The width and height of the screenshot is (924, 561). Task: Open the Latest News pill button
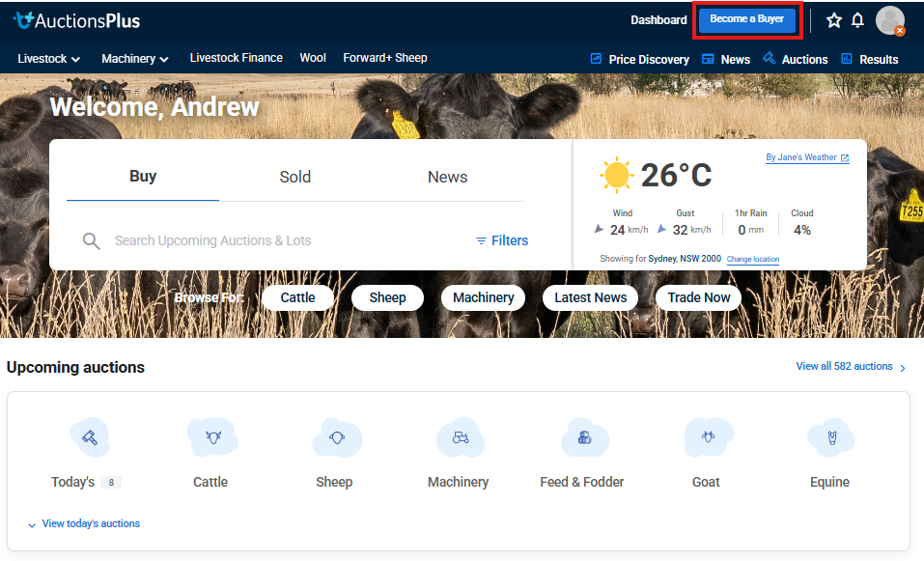click(x=591, y=297)
